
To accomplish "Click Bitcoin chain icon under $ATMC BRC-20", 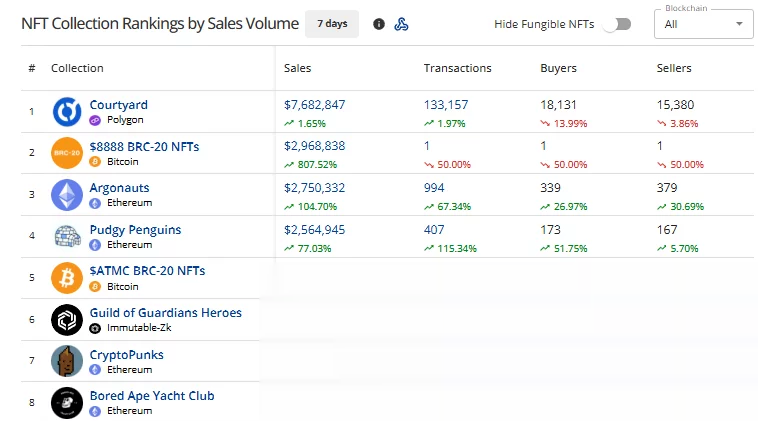I will (x=95, y=287).
